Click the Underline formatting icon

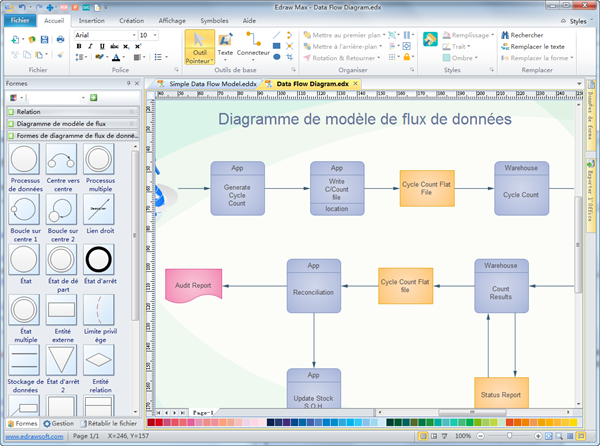tap(102, 46)
